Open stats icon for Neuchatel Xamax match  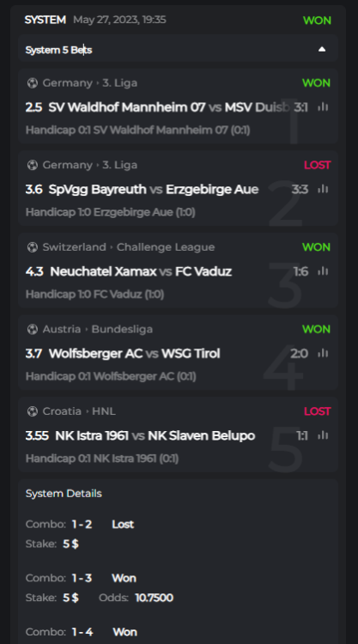(323, 271)
